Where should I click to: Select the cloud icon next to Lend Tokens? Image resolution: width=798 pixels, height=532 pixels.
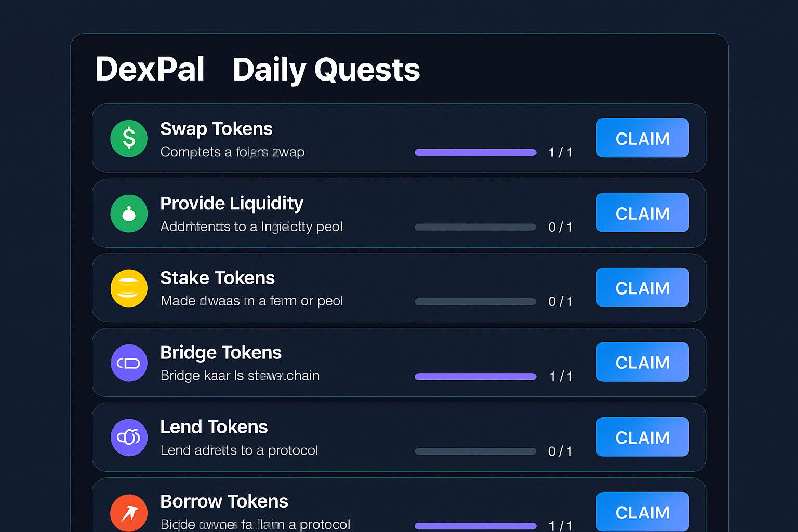(129, 437)
